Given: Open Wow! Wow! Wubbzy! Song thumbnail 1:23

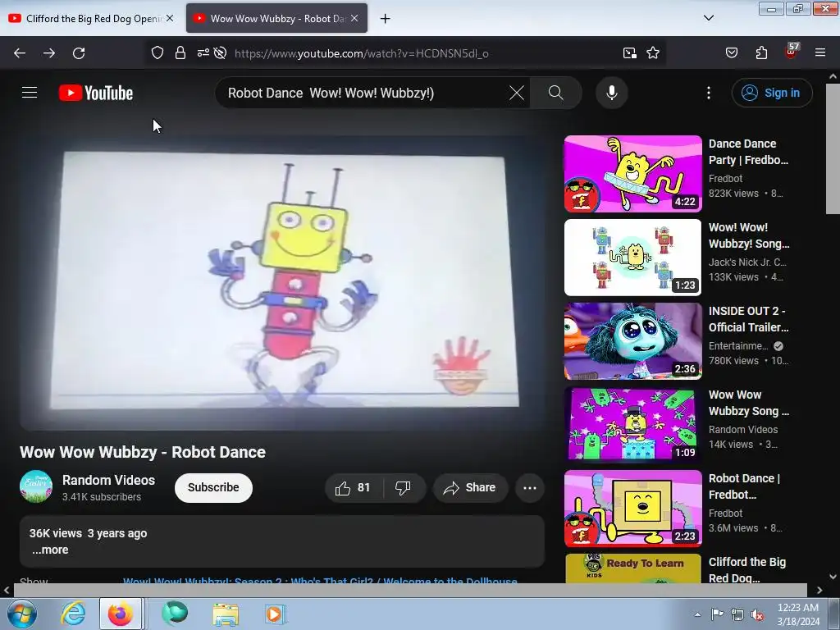Looking at the screenshot, I should [x=632, y=257].
